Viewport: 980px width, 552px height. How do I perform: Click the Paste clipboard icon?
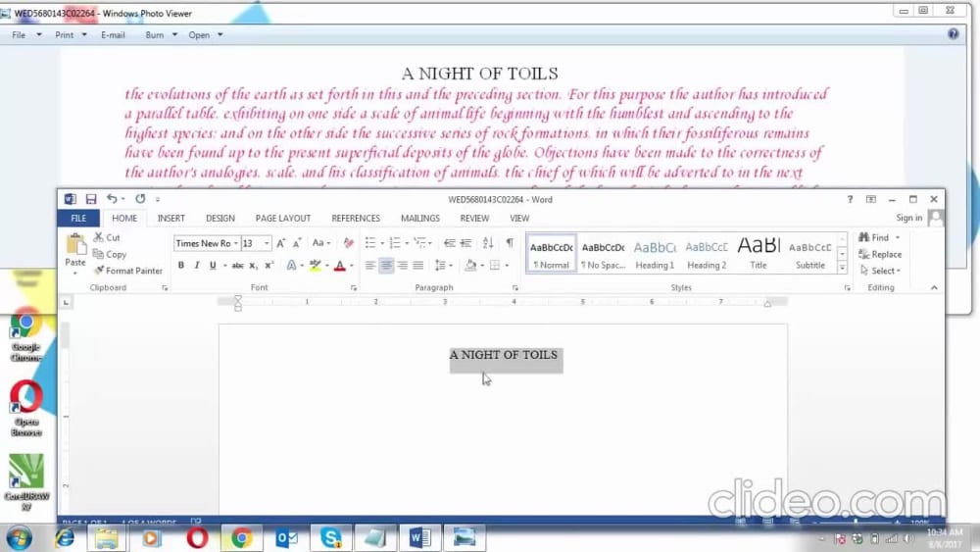click(x=75, y=244)
